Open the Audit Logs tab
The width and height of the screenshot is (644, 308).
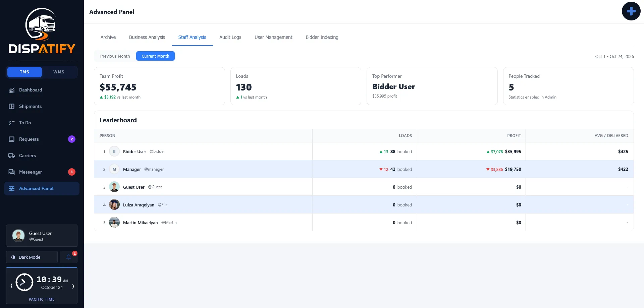pos(230,37)
